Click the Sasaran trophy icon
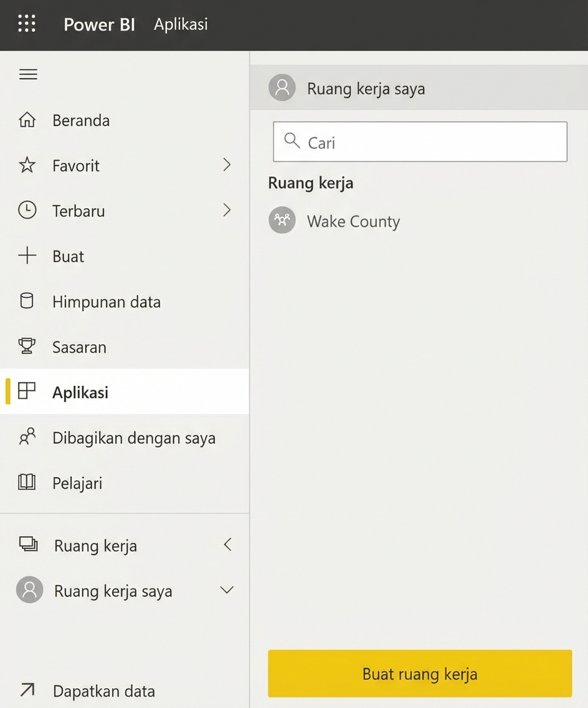588x708 pixels. pos(27,347)
